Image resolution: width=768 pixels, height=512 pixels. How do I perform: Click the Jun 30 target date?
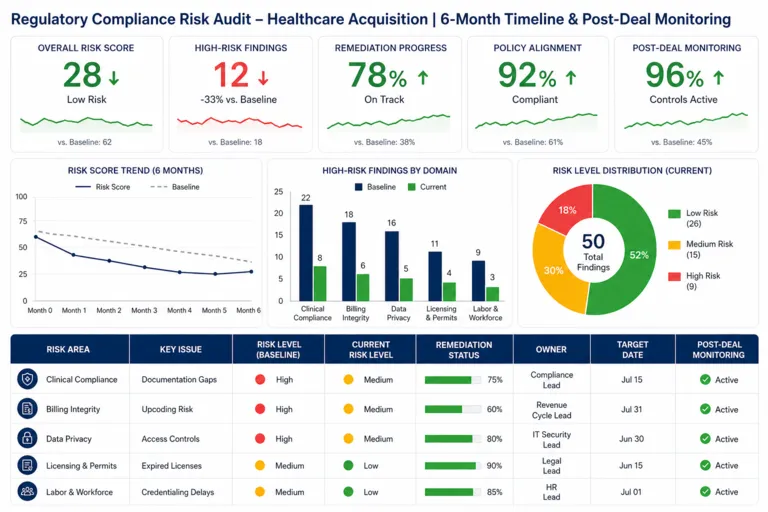click(x=631, y=439)
